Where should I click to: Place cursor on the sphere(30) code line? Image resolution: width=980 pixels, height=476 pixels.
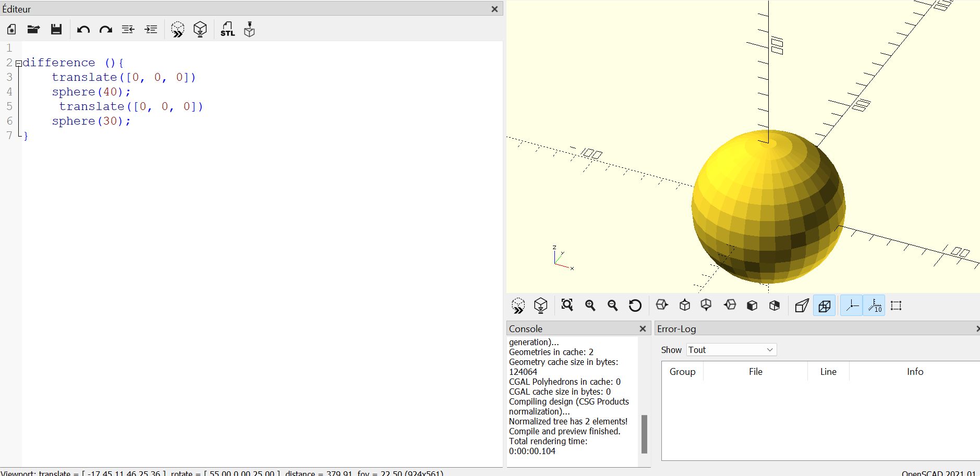coord(91,121)
